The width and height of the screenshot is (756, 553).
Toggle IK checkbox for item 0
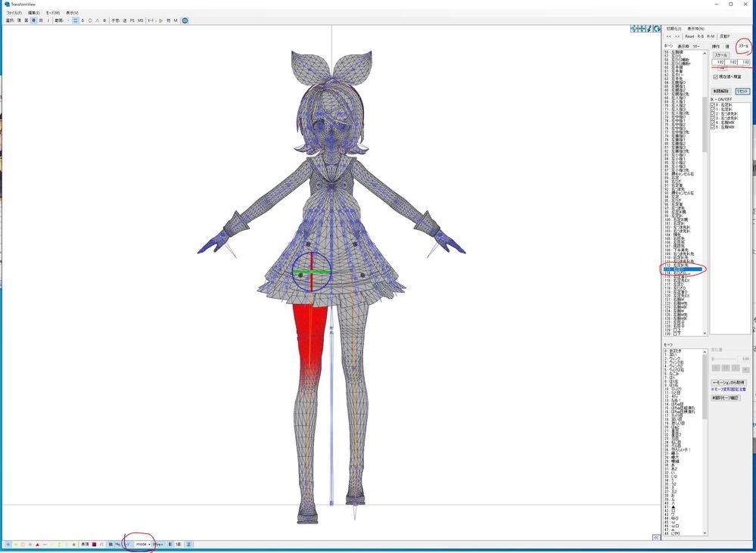point(713,104)
